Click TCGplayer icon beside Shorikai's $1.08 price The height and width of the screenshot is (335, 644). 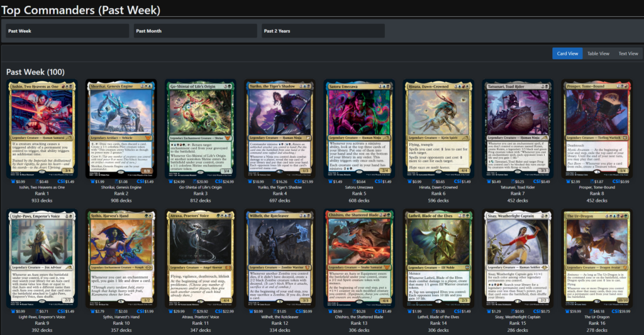[116, 182]
